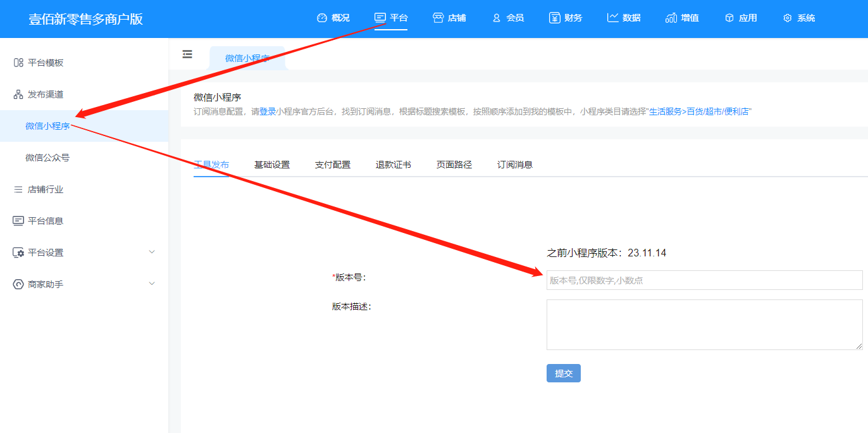This screenshot has height=433, width=868.
Task: Click the 概况 dashboard icon
Action: 322,18
